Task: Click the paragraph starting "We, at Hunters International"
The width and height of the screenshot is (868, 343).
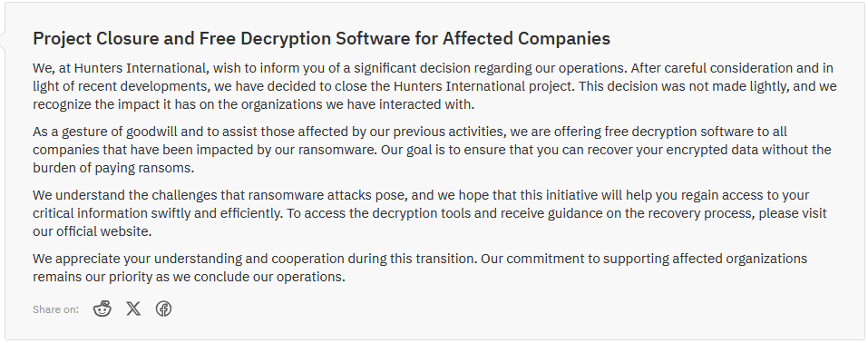Action: (x=434, y=86)
